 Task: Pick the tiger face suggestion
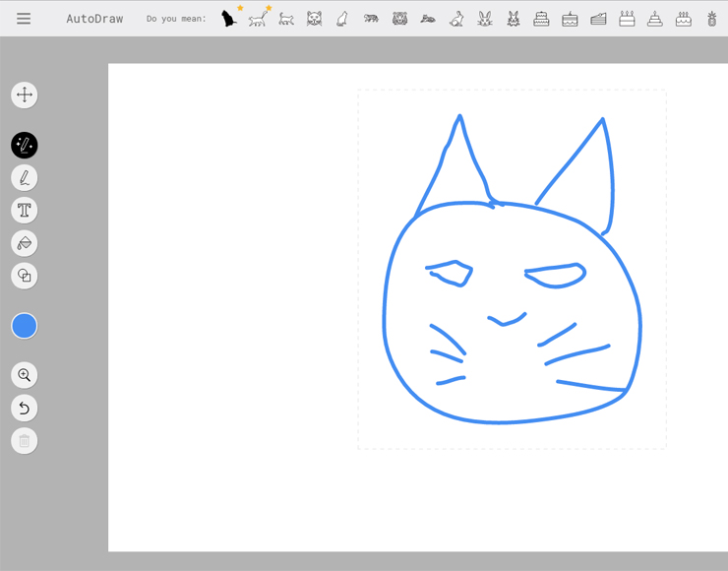coord(399,19)
